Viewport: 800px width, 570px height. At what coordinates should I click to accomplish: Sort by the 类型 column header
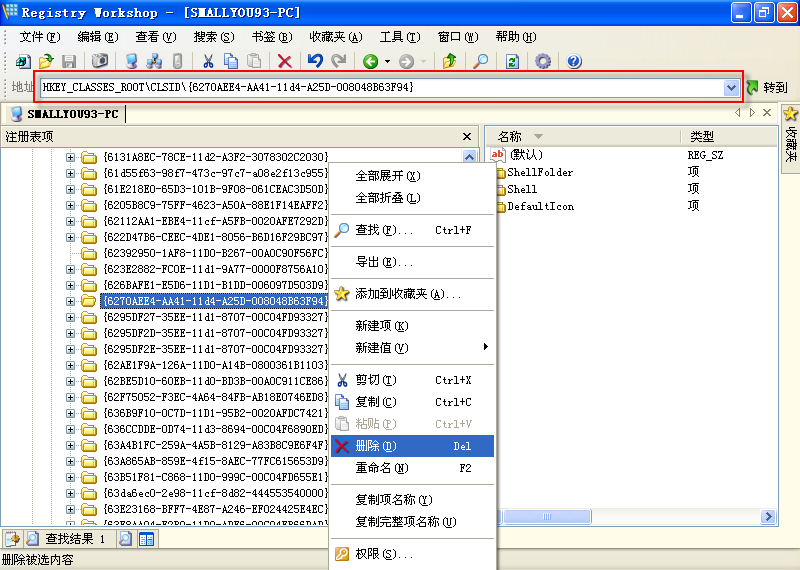(x=729, y=136)
